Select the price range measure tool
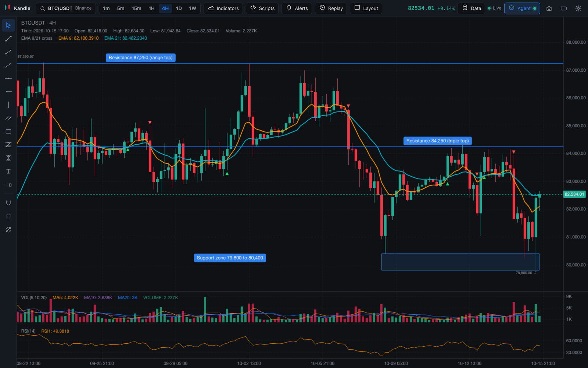The width and height of the screenshot is (588, 368). (8, 158)
